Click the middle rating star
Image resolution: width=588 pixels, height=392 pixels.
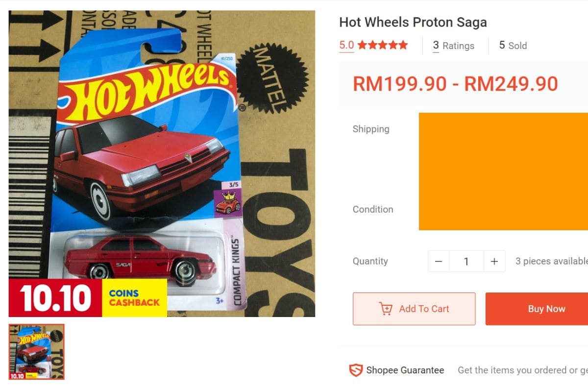tap(384, 45)
